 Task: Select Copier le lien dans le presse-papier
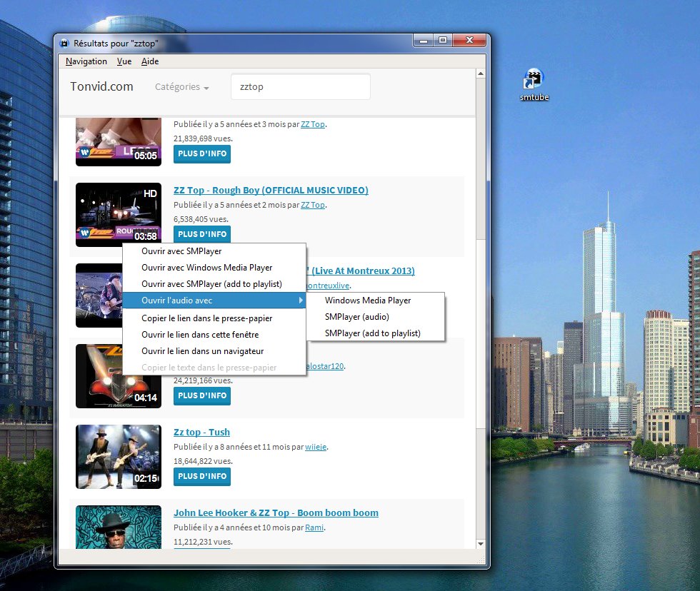pyautogui.click(x=214, y=318)
